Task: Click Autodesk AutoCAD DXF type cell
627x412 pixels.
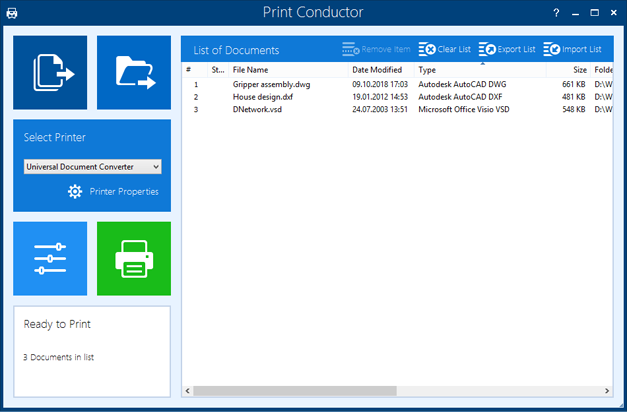Action: [460, 97]
